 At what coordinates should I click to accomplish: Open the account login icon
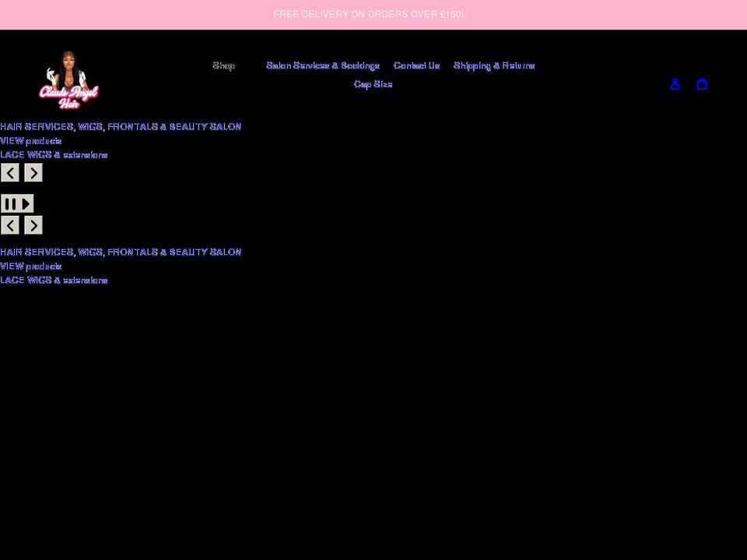coord(675,84)
